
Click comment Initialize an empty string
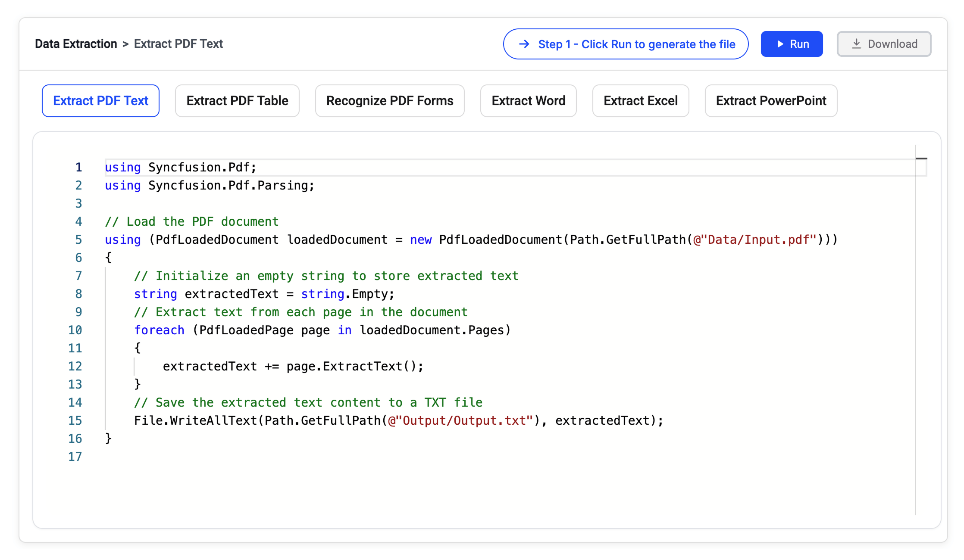[326, 276]
